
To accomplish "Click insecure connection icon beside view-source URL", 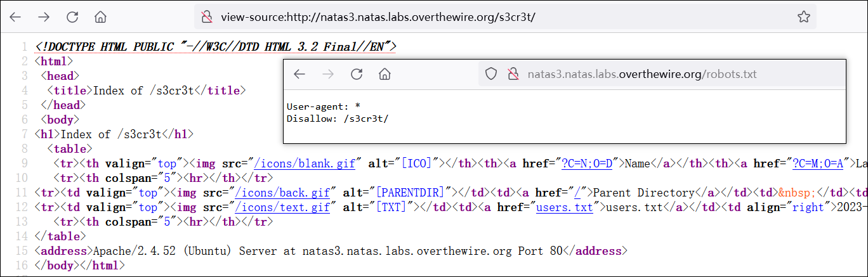I will click(x=206, y=17).
